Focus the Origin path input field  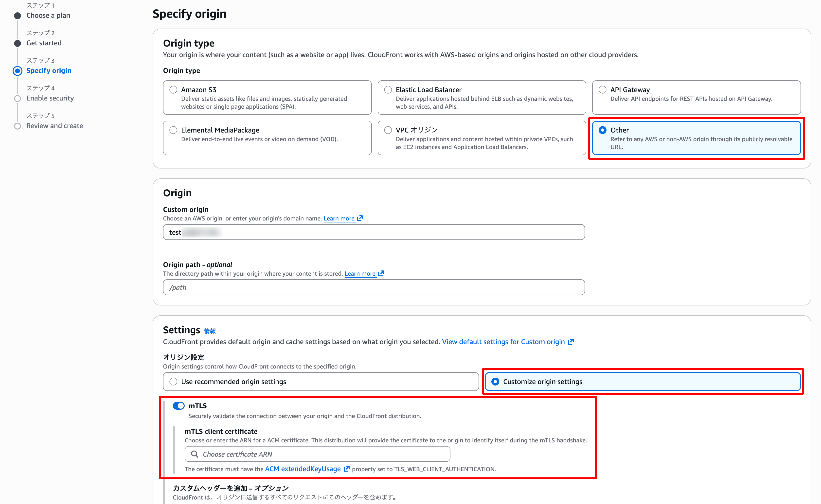tap(374, 287)
